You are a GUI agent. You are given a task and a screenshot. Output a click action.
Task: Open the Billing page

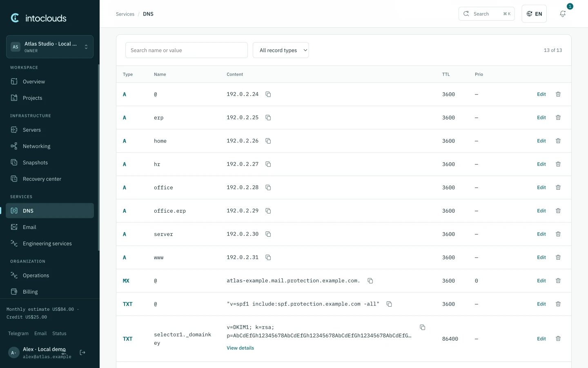[x=50, y=292]
